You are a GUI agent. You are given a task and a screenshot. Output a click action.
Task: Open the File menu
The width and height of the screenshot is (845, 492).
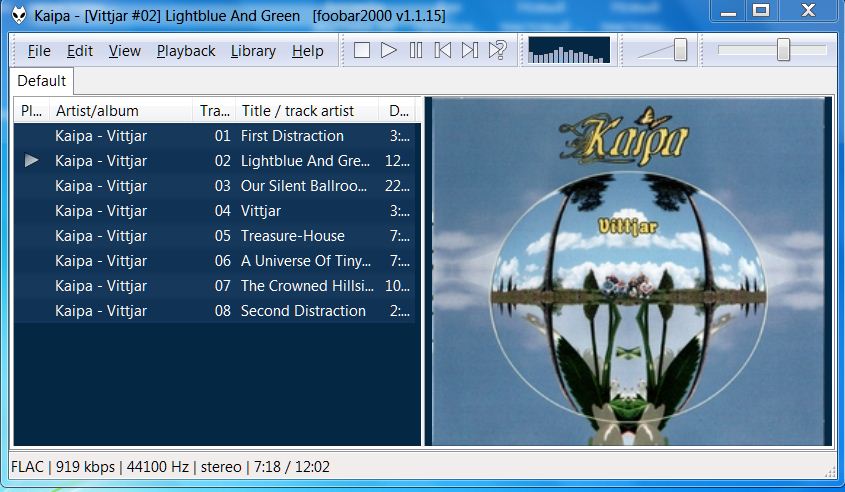click(x=39, y=51)
